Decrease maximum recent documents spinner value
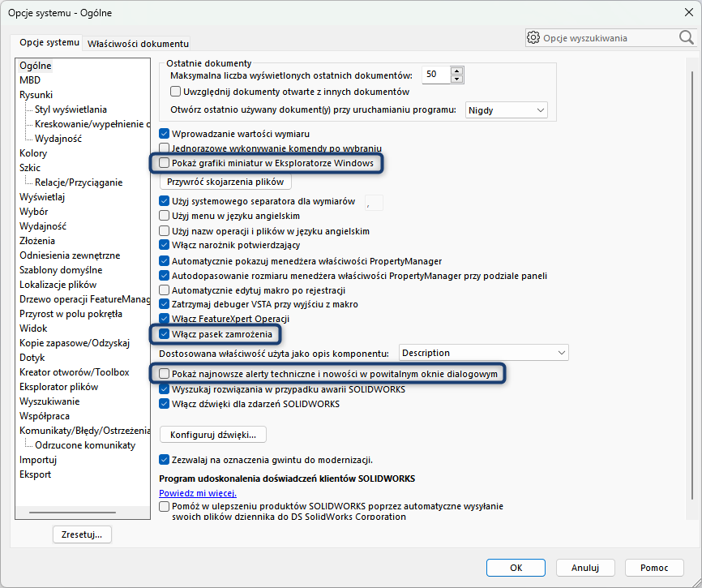This screenshot has width=702, height=588. tap(457, 78)
